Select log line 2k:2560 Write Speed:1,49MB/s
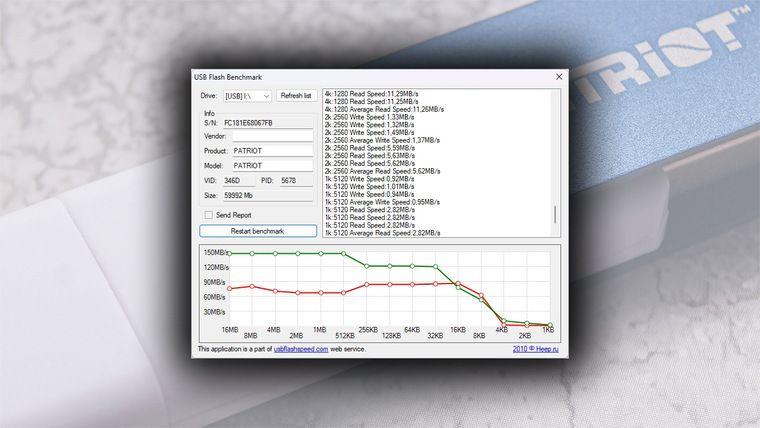 coord(369,132)
